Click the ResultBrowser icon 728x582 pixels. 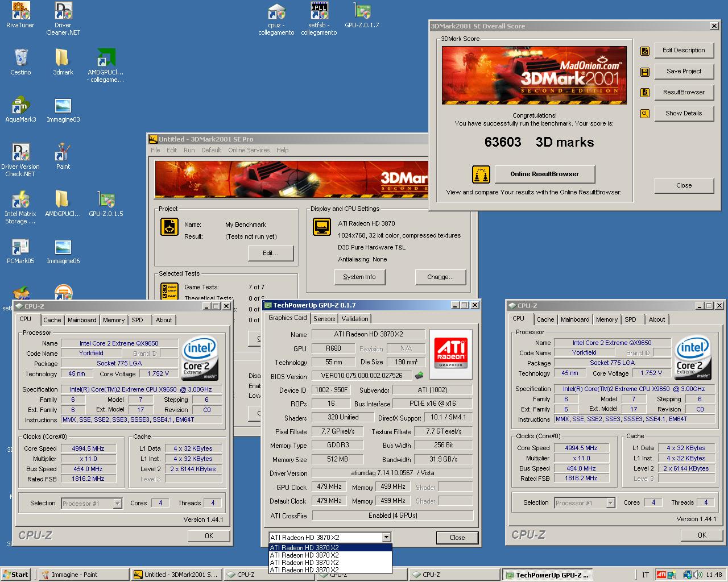[644, 93]
